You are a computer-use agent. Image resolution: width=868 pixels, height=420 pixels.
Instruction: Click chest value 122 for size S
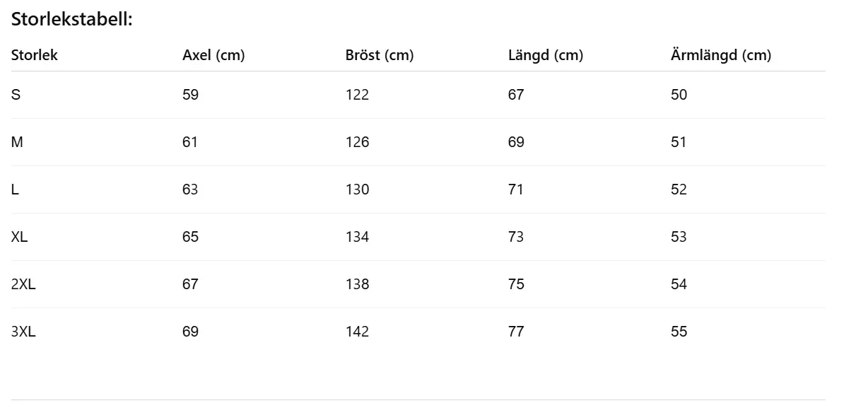358,95
